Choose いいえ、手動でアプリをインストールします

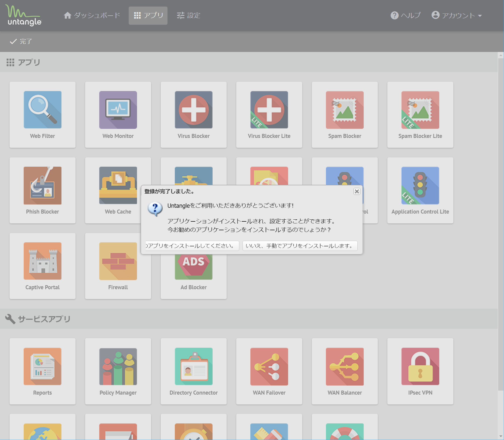tap(300, 246)
